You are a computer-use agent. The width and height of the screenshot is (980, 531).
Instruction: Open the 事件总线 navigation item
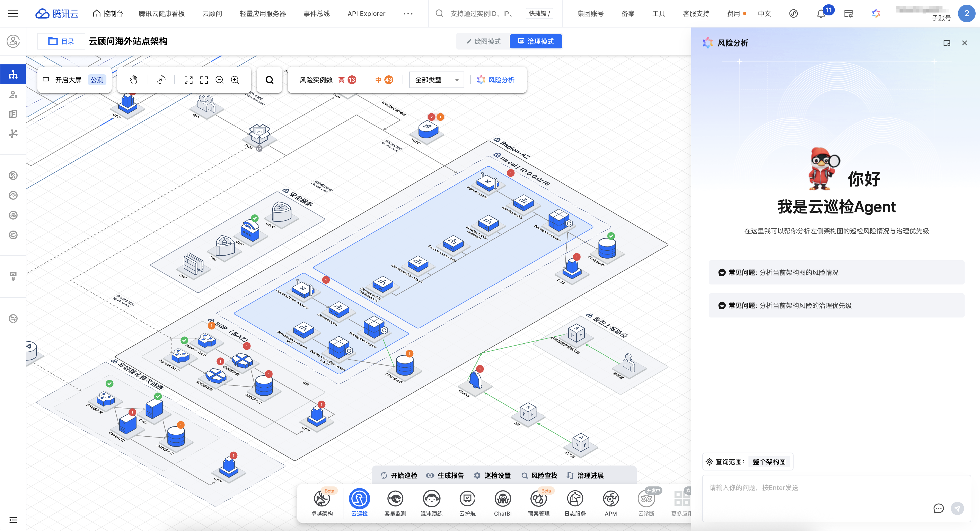pos(316,14)
